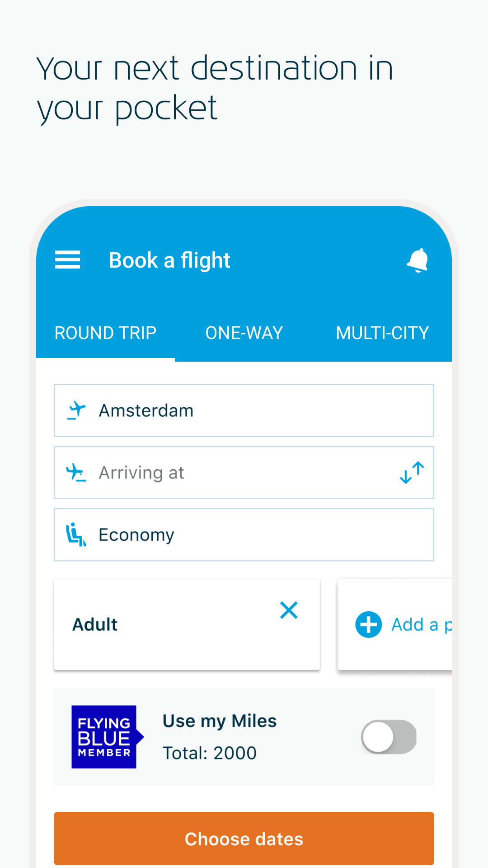Switch to the ONE-WAY tab
The width and height of the screenshot is (488, 868).
[x=244, y=333]
